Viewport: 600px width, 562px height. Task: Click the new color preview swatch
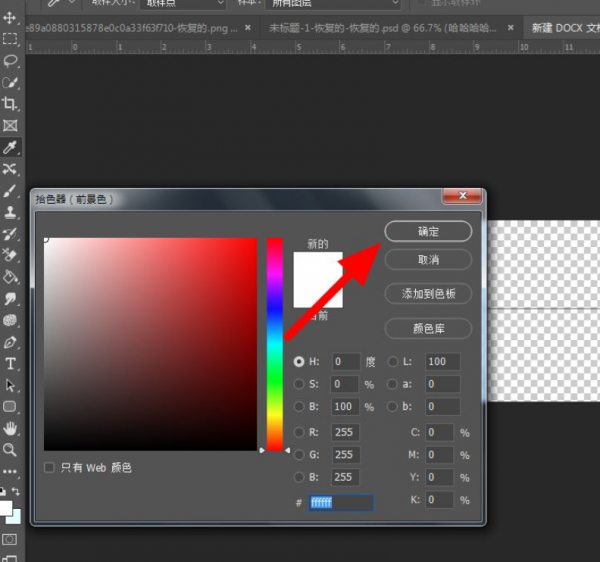(318, 266)
